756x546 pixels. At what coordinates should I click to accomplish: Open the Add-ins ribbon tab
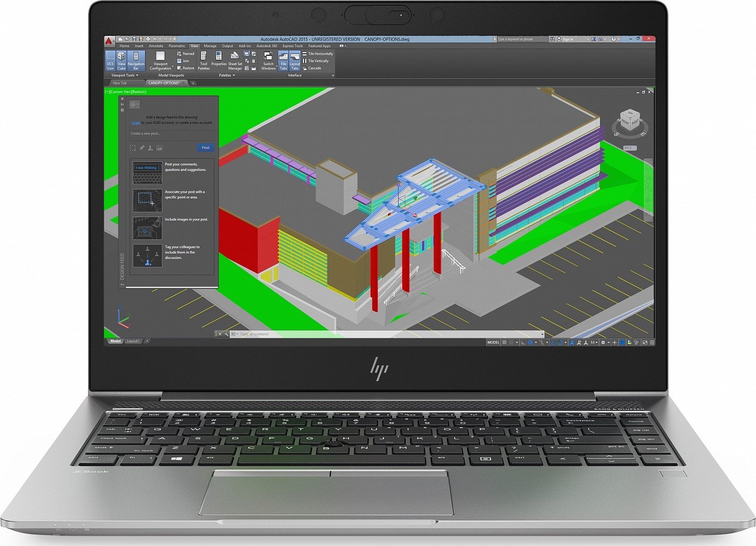click(x=244, y=46)
